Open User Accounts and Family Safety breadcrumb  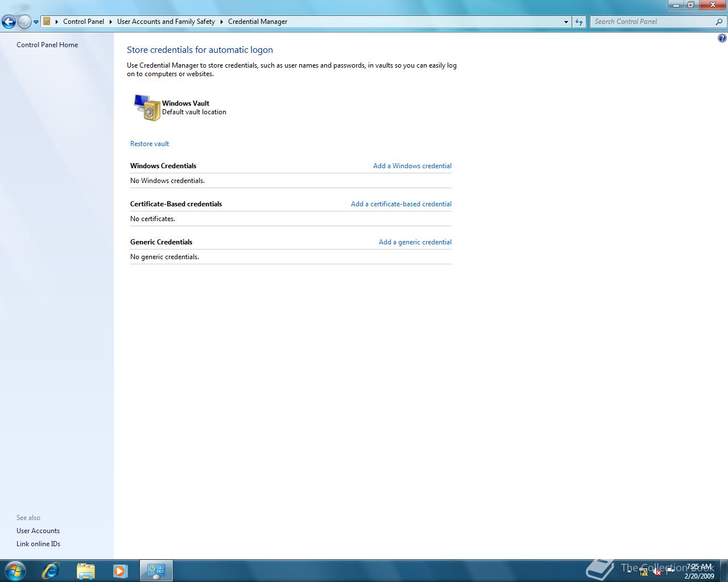pyautogui.click(x=166, y=22)
